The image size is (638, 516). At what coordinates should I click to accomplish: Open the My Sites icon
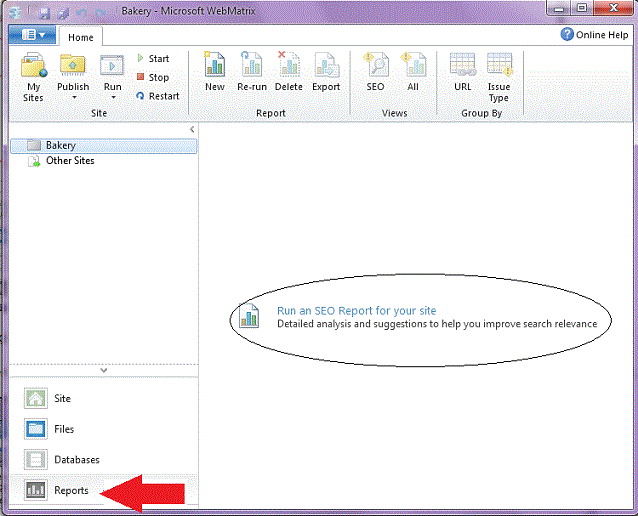click(33, 65)
